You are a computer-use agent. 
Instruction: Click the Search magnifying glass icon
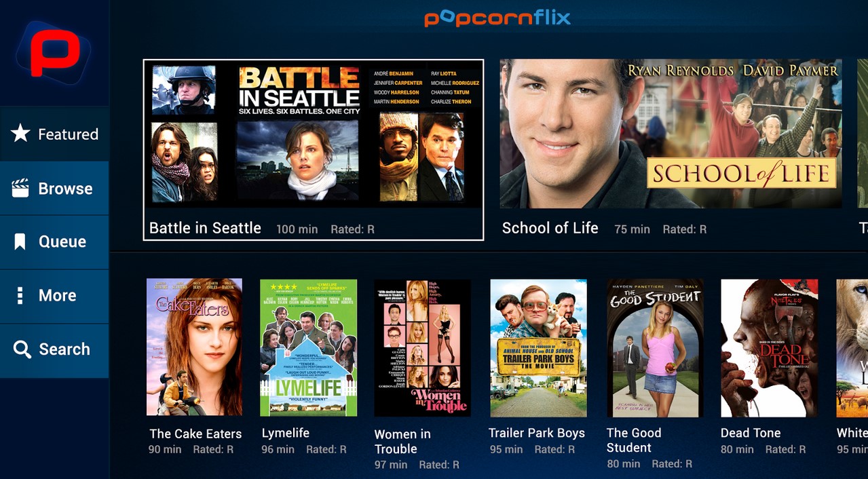coord(22,349)
